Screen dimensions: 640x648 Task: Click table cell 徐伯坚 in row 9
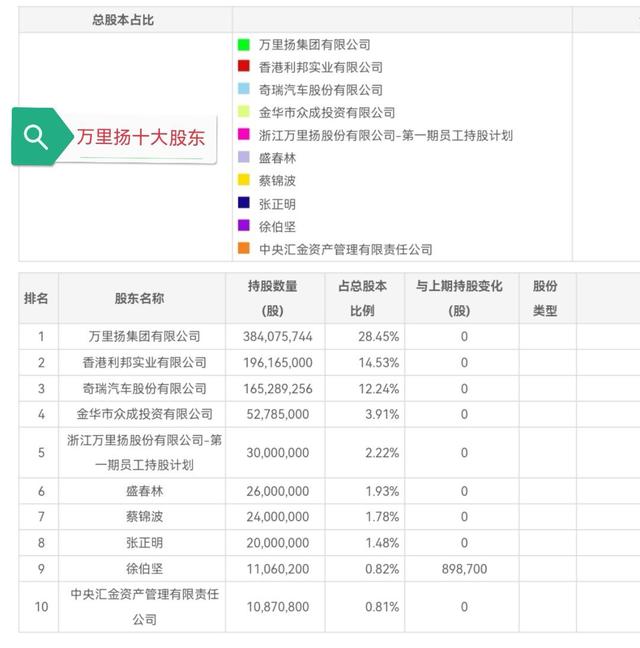point(144,569)
